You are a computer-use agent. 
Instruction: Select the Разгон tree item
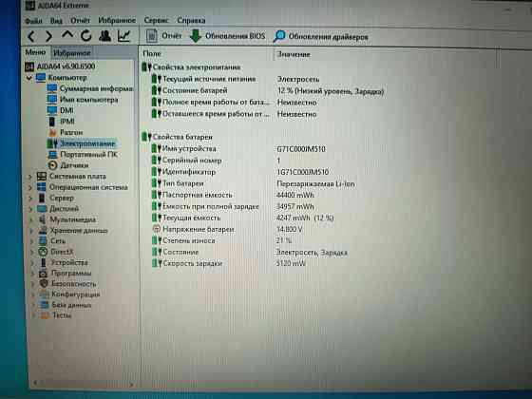tap(65, 132)
